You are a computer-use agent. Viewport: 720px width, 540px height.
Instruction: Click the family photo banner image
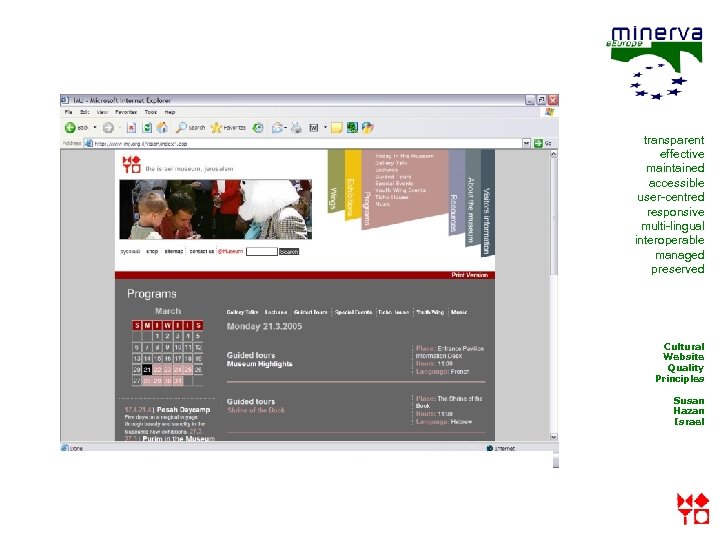(x=215, y=209)
